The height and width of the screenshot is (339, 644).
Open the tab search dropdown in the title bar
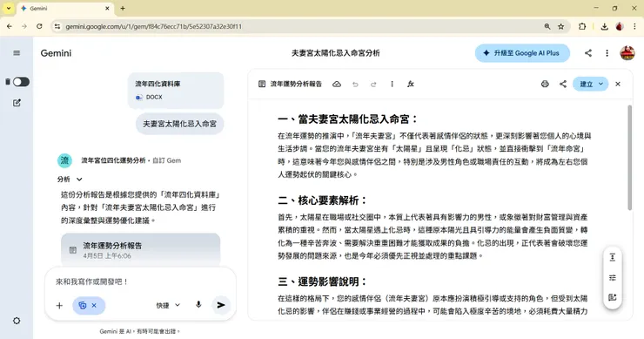click(x=8, y=8)
